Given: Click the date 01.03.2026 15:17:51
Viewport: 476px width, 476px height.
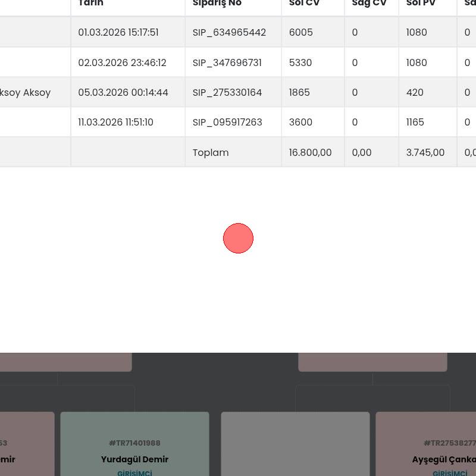Looking at the screenshot, I should tap(118, 32).
